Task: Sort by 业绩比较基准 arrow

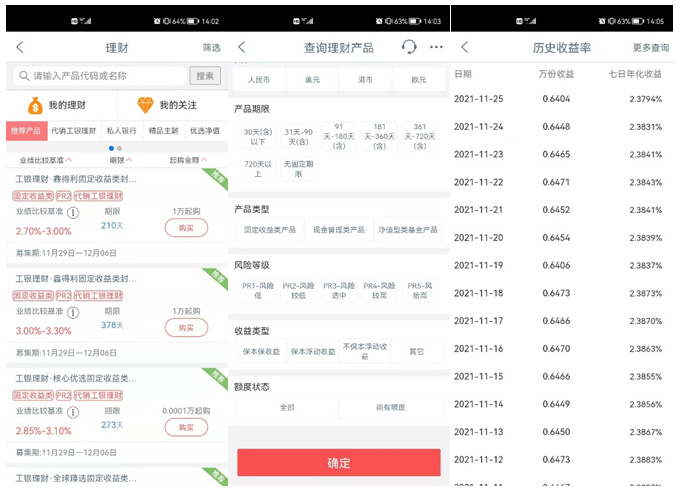Action: click(68, 160)
